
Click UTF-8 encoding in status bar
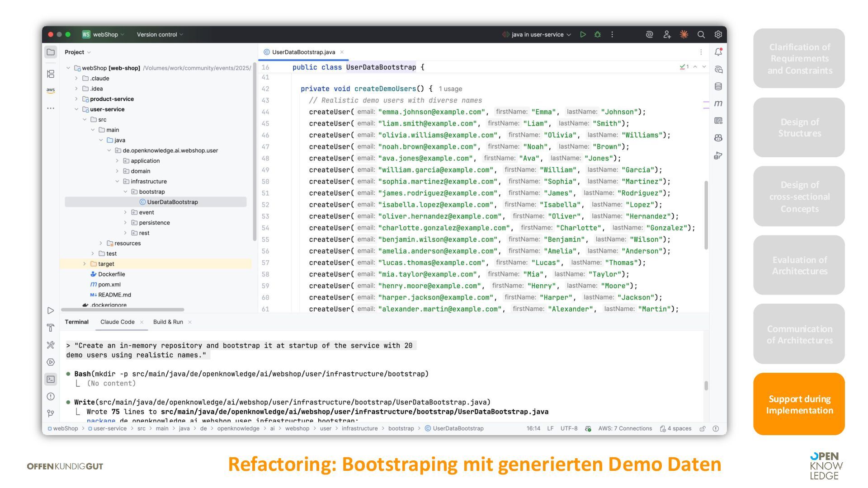569,428
